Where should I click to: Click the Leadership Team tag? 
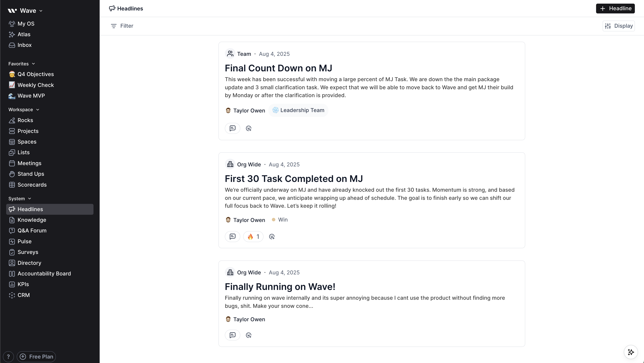298,110
